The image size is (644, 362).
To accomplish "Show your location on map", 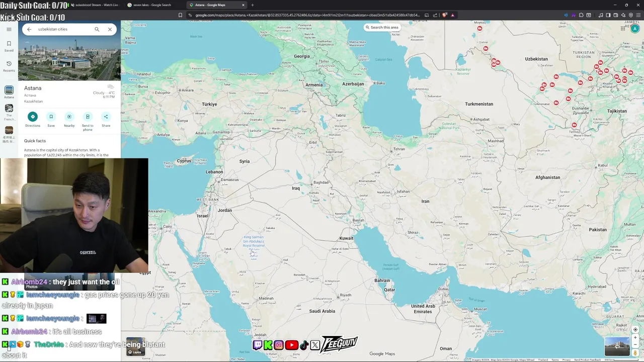I will (635, 329).
